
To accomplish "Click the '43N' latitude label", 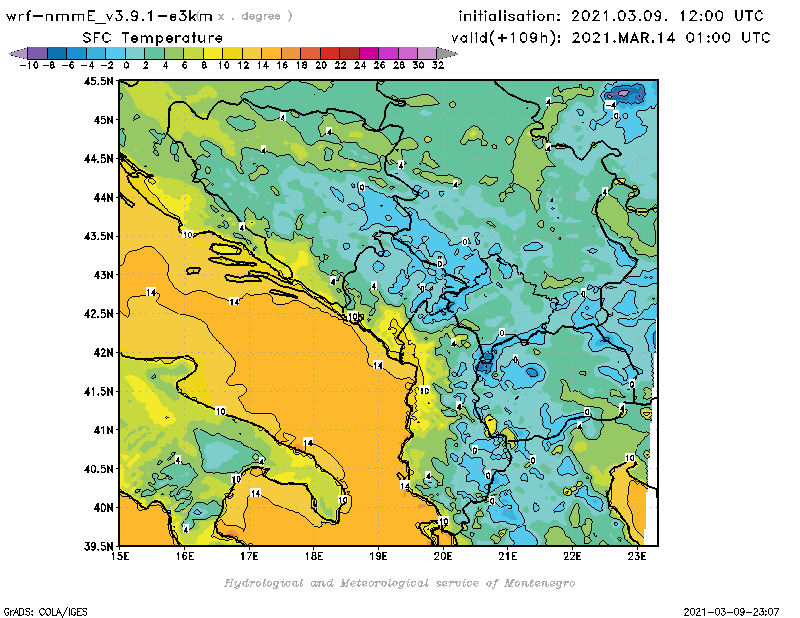I will pyautogui.click(x=103, y=275).
